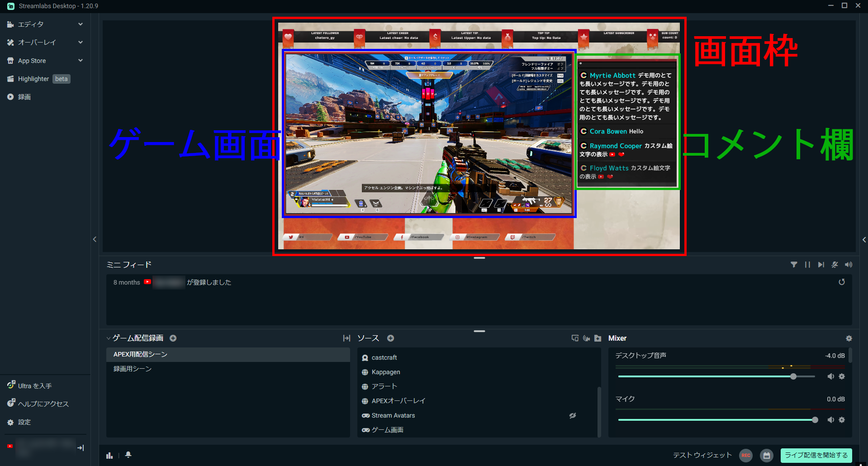Click the mixer panel scrollbar

851,355
